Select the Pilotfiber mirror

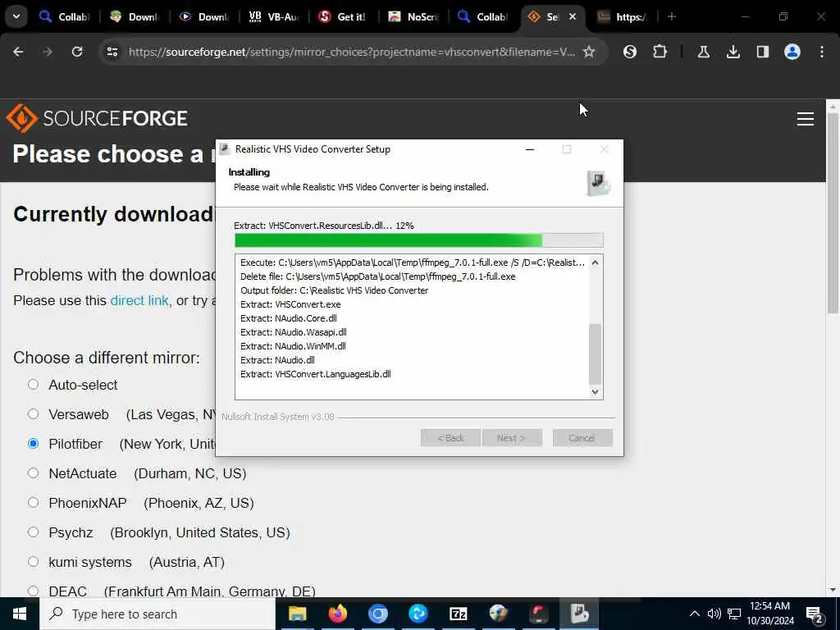[x=33, y=444]
